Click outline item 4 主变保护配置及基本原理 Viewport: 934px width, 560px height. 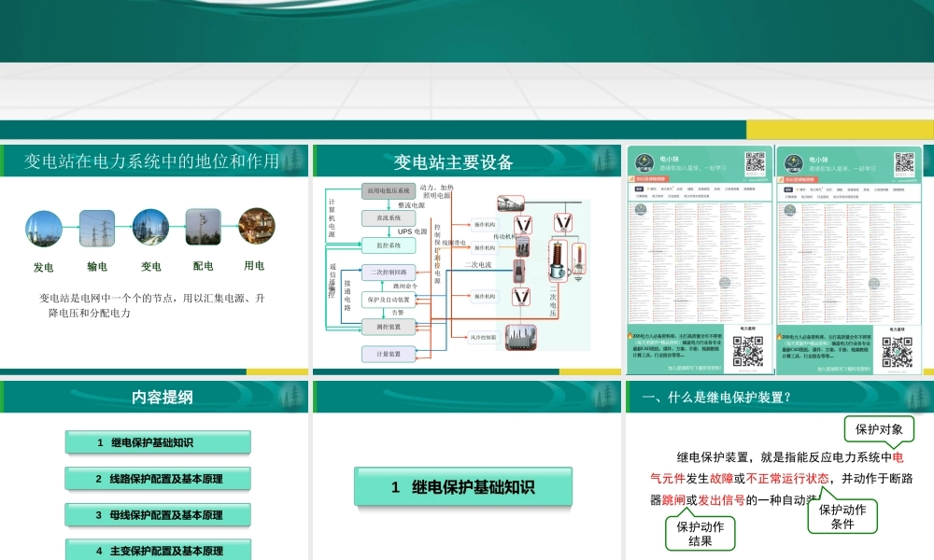(157, 550)
